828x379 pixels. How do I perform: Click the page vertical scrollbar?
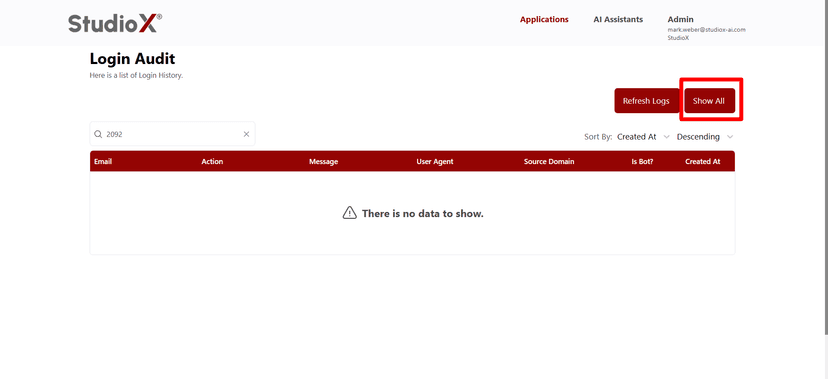[x=825, y=167]
